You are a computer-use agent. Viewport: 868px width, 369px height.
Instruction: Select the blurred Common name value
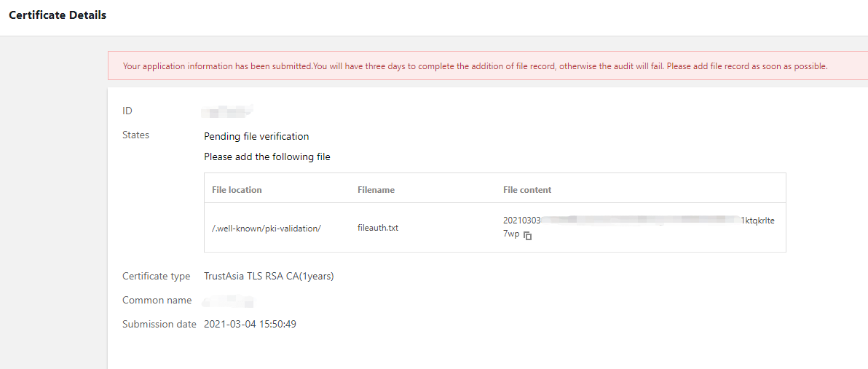(228, 301)
